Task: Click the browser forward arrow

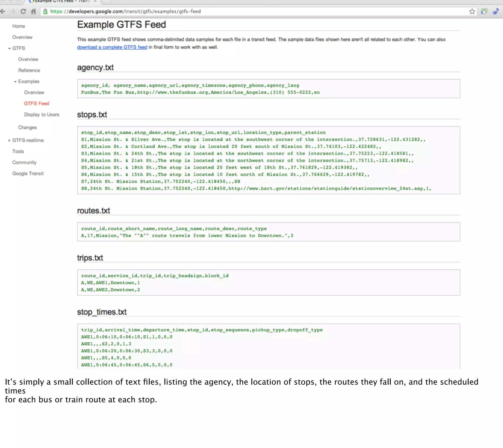Action: 13,11
